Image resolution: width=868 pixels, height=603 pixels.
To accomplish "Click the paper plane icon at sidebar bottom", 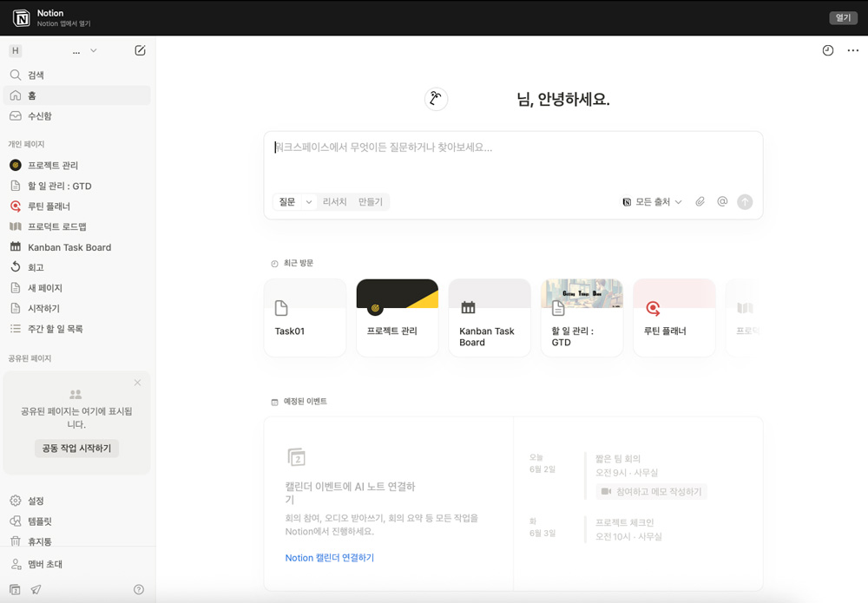I will click(36, 590).
